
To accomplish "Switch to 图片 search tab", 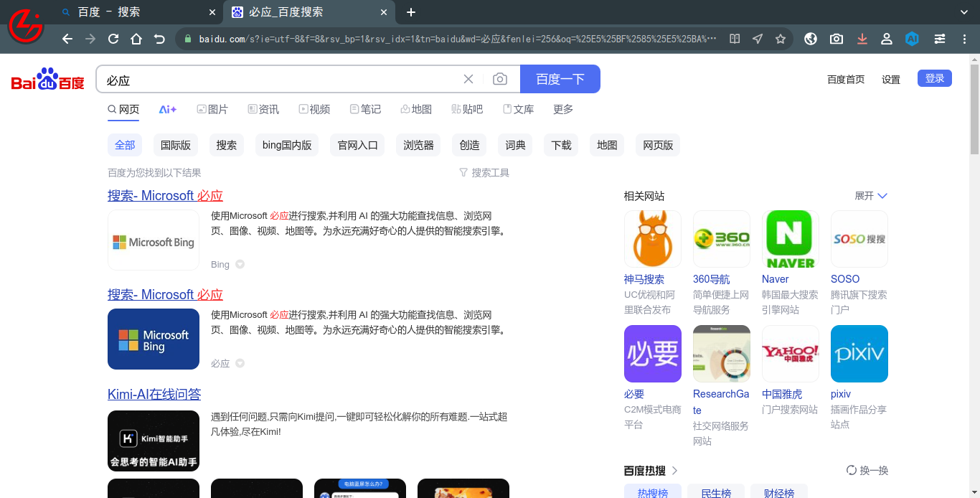I will tap(212, 109).
